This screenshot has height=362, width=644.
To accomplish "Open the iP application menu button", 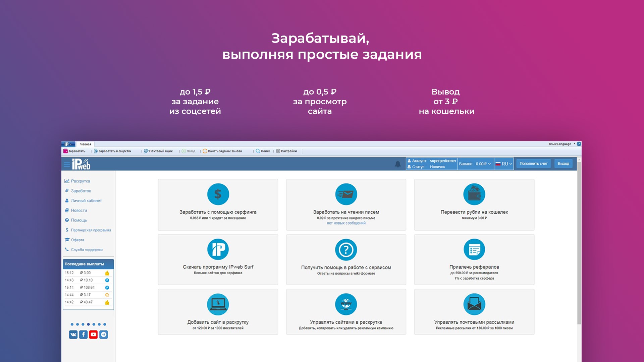I will pos(68,144).
